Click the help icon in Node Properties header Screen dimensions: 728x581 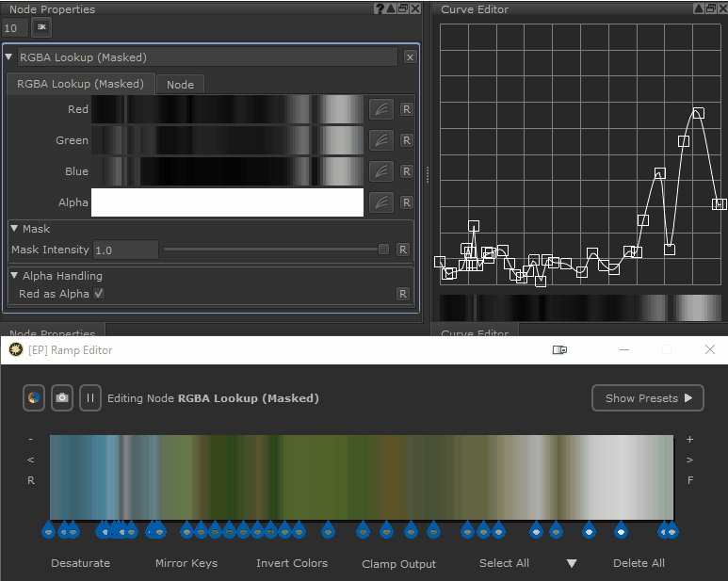click(x=380, y=8)
